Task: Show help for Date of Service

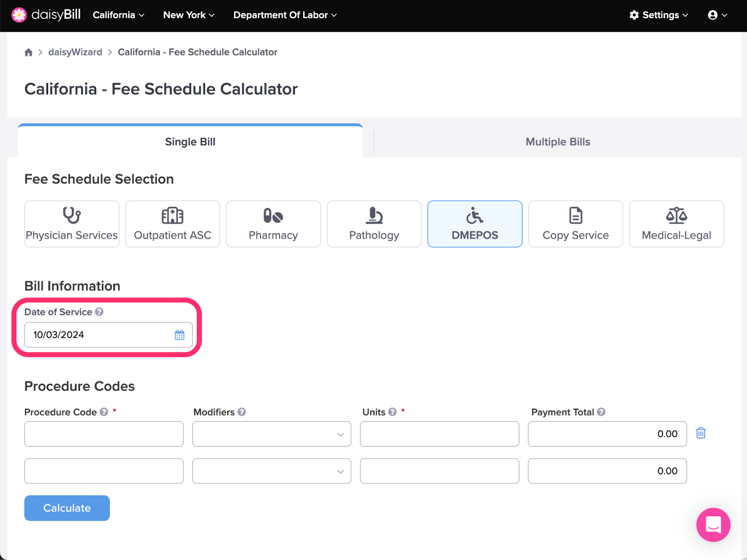Action: [x=99, y=312]
